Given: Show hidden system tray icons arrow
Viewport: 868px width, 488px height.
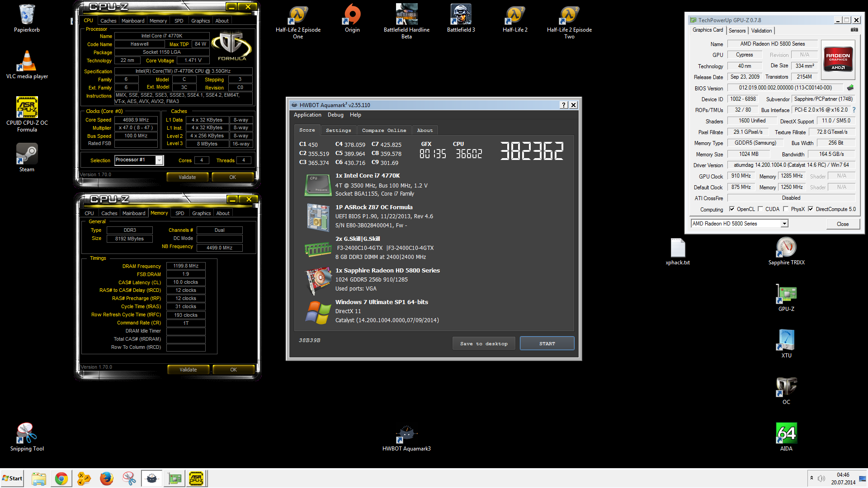Looking at the screenshot, I should 811,478.
